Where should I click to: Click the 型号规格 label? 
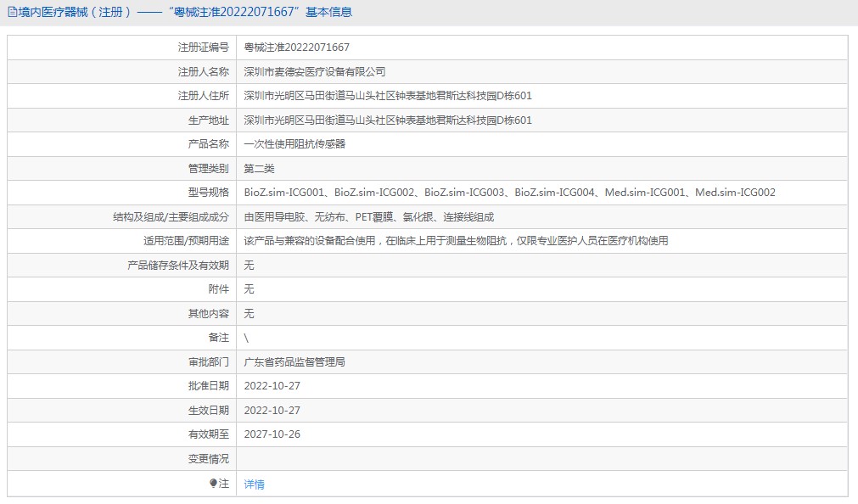pyautogui.click(x=209, y=193)
